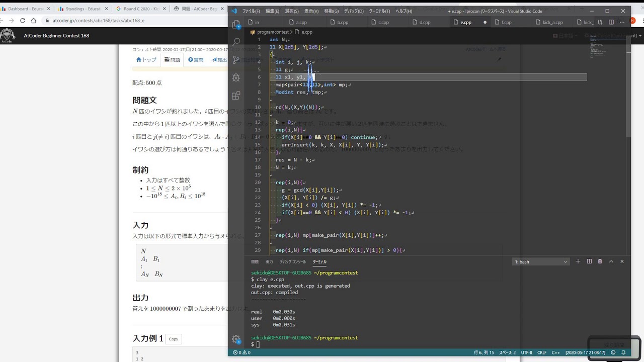This screenshot has width=644, height=362.
Task: Switch to the kick_a.cpp editor tab
Action: coord(552,22)
